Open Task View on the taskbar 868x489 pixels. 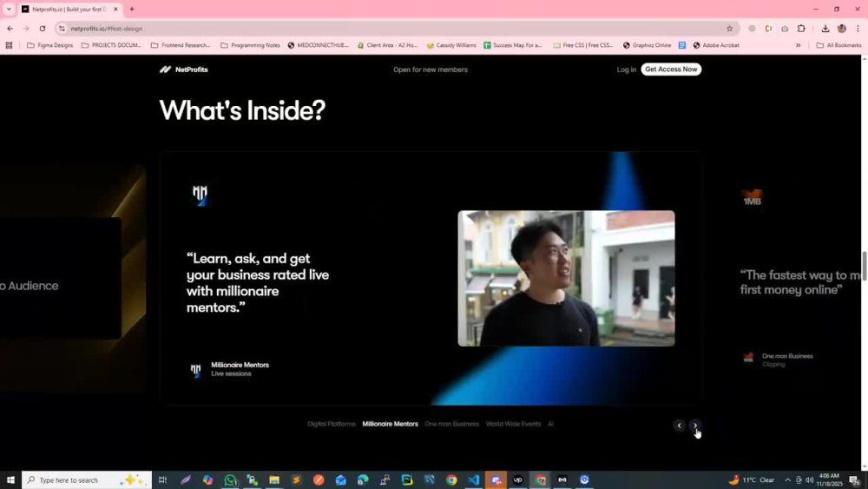[162, 479]
